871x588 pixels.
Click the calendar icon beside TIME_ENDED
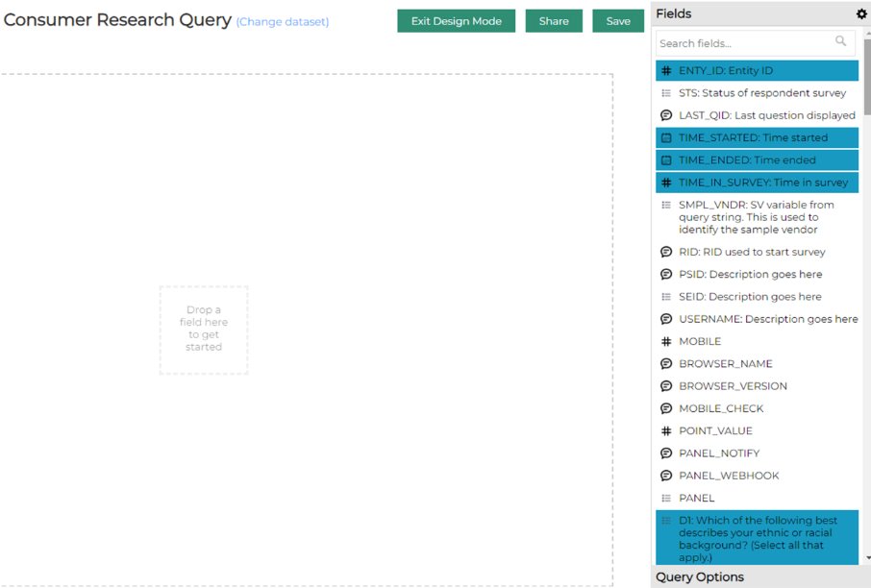(x=666, y=160)
